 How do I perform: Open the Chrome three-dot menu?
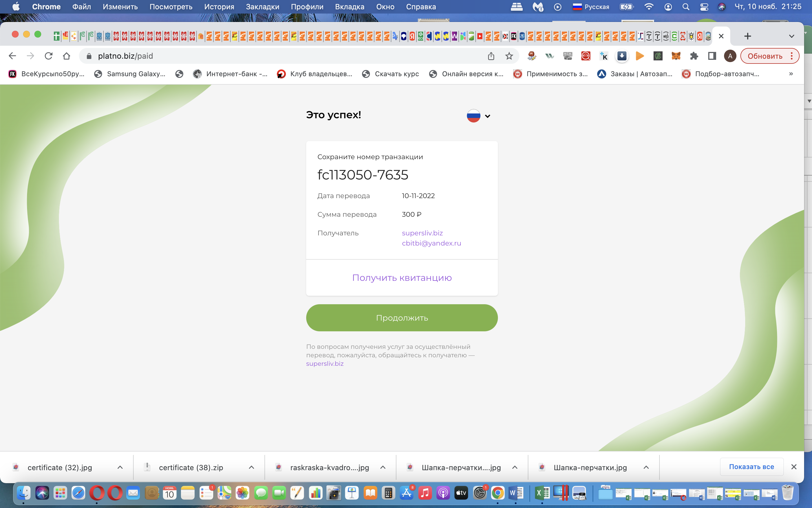click(792, 56)
